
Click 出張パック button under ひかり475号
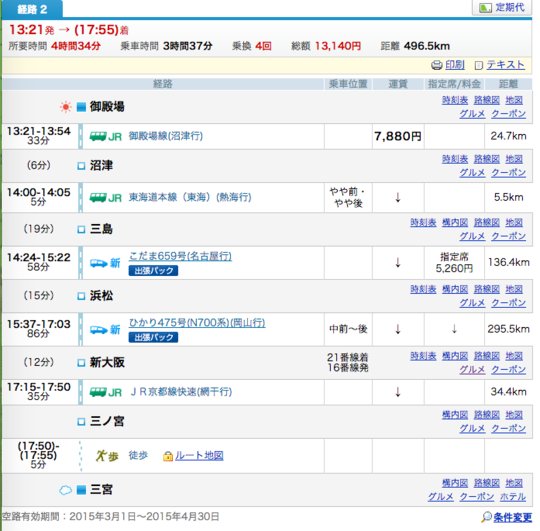[x=154, y=337]
